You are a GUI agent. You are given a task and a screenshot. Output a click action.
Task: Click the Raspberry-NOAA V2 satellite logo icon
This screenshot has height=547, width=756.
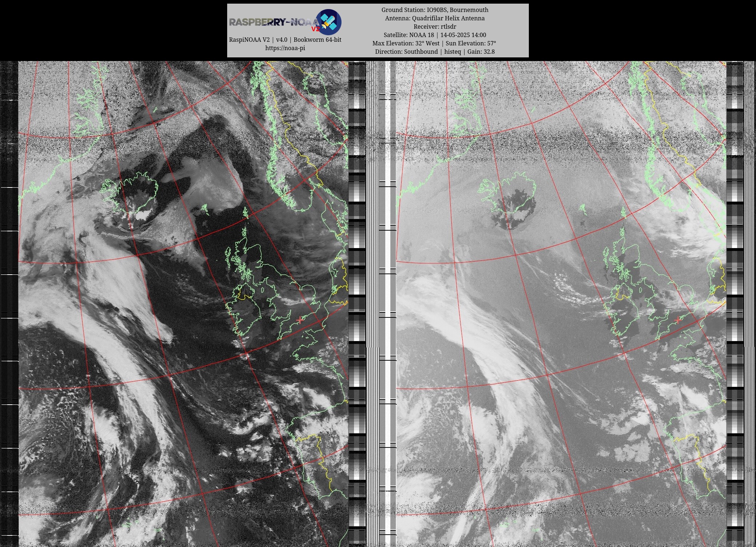tap(328, 22)
